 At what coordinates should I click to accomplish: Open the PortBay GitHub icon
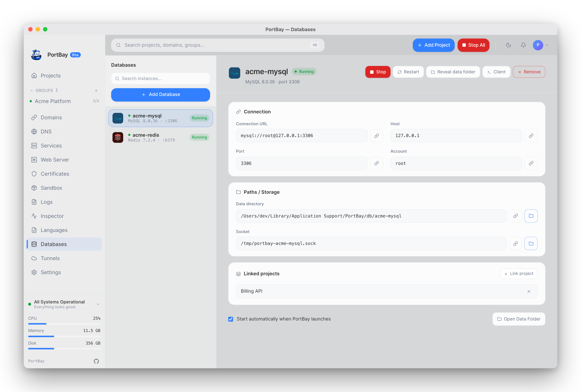pos(96,361)
